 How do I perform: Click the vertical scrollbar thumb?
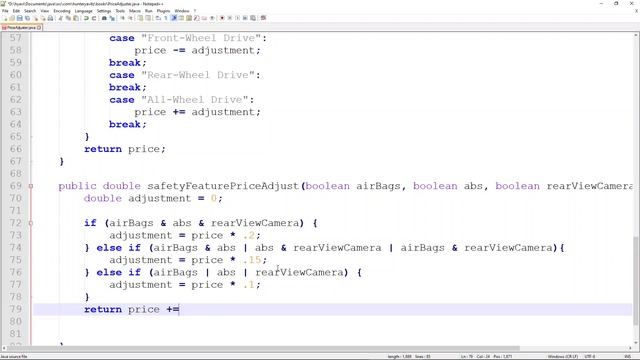pyautogui.click(x=636, y=281)
